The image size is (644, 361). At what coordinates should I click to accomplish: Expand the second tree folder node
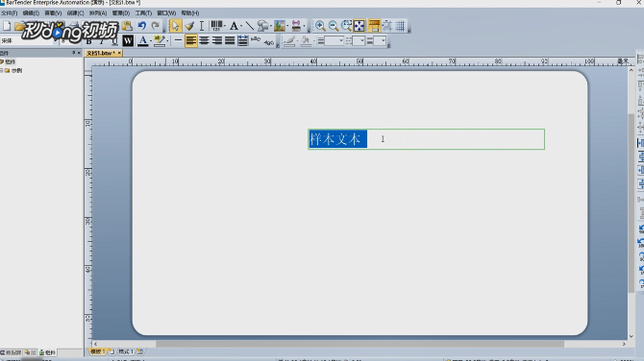(x=2, y=70)
